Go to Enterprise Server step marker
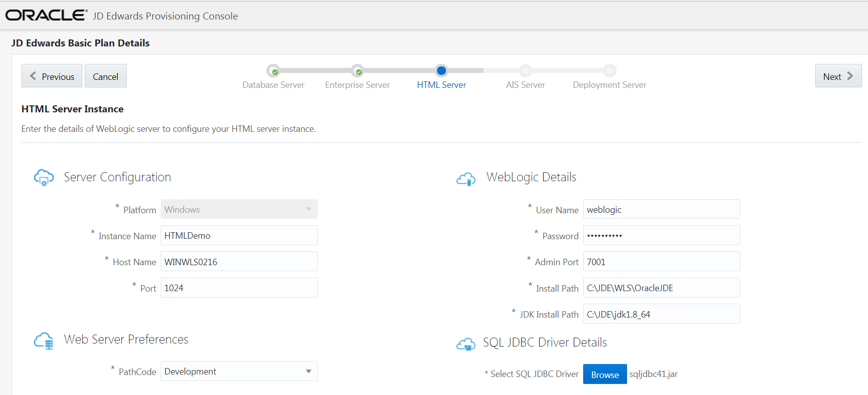This screenshot has height=395, width=868. click(357, 71)
